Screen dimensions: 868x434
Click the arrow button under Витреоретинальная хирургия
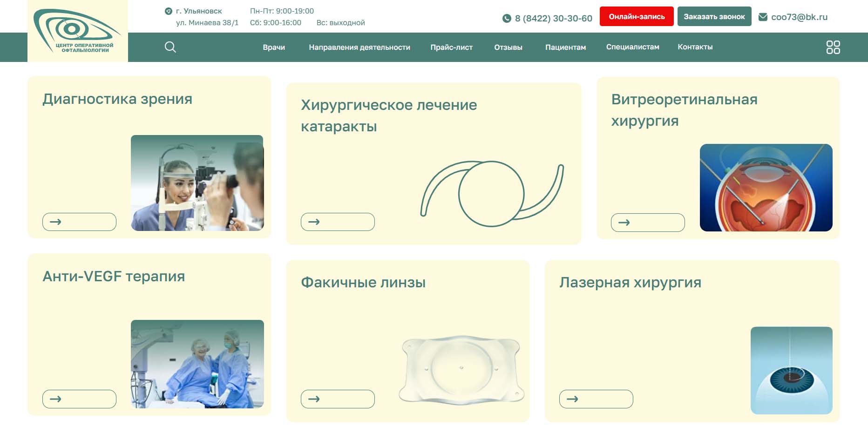pos(648,223)
